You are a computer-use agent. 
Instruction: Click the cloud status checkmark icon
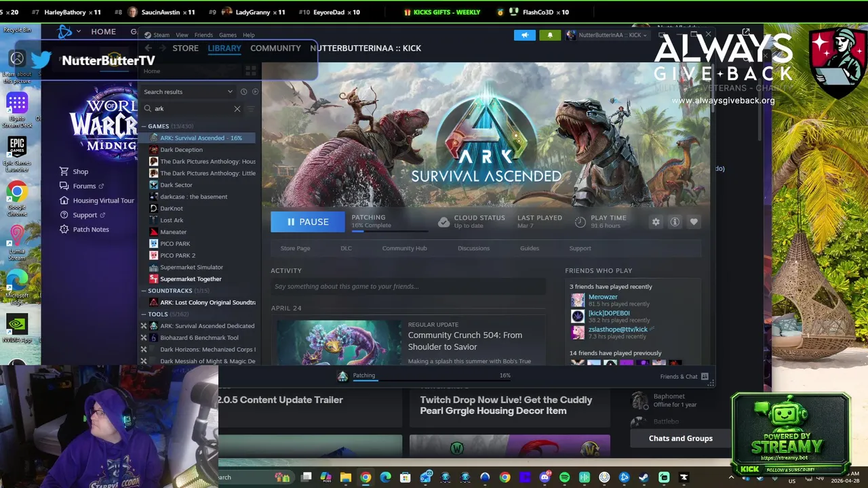443,222
